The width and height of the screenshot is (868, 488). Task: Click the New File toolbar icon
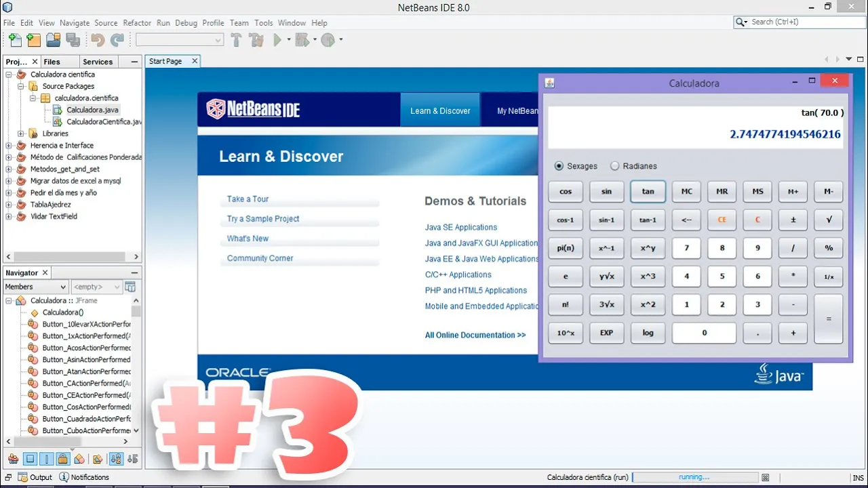coord(14,40)
